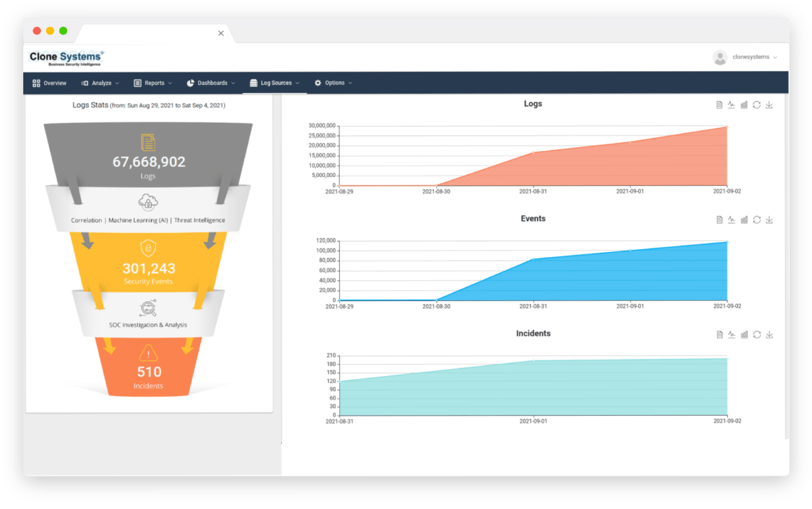Download the Incidents chart as image
This screenshot has width=812, height=509.
[769, 335]
